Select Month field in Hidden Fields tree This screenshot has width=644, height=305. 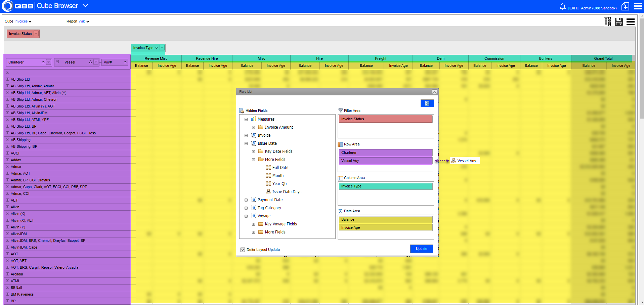coord(277,176)
